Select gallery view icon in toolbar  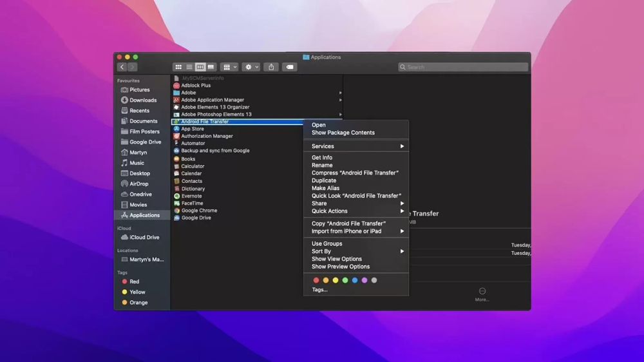[211, 67]
